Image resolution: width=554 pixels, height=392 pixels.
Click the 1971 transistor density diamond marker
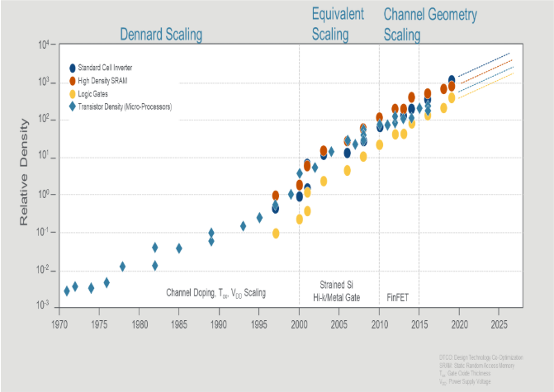click(67, 291)
